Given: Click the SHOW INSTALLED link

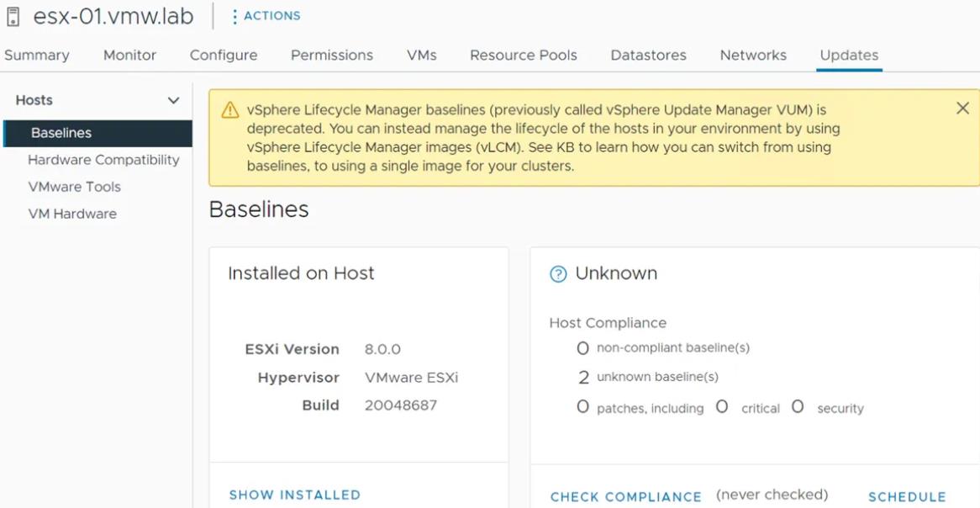Looking at the screenshot, I should [295, 495].
